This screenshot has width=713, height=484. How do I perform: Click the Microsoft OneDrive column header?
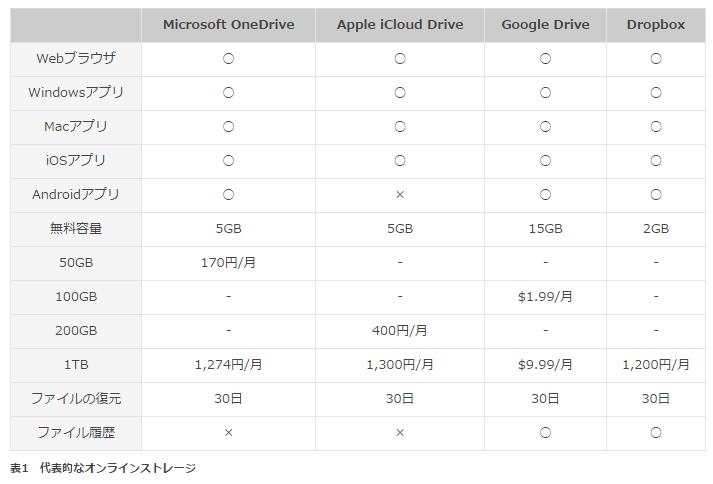(228, 25)
